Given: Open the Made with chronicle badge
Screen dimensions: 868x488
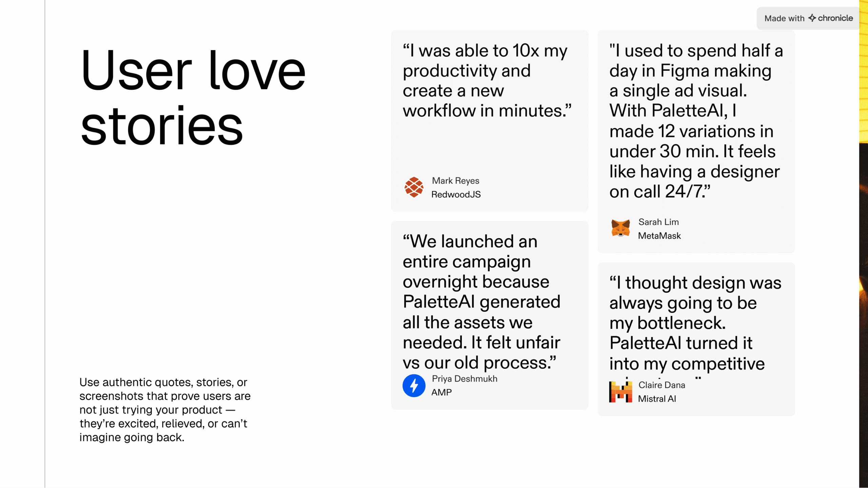Looking at the screenshot, I should pyautogui.click(x=808, y=18).
